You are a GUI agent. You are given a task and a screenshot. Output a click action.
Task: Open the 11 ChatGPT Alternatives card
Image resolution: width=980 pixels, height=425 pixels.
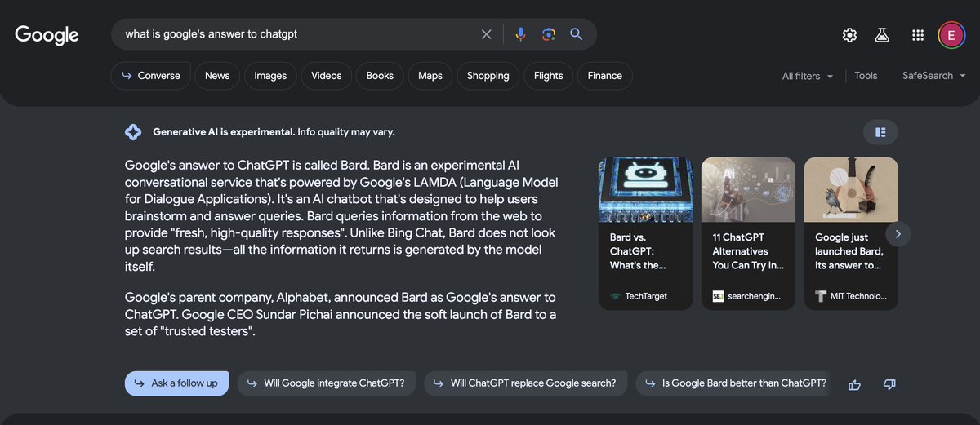coord(748,233)
